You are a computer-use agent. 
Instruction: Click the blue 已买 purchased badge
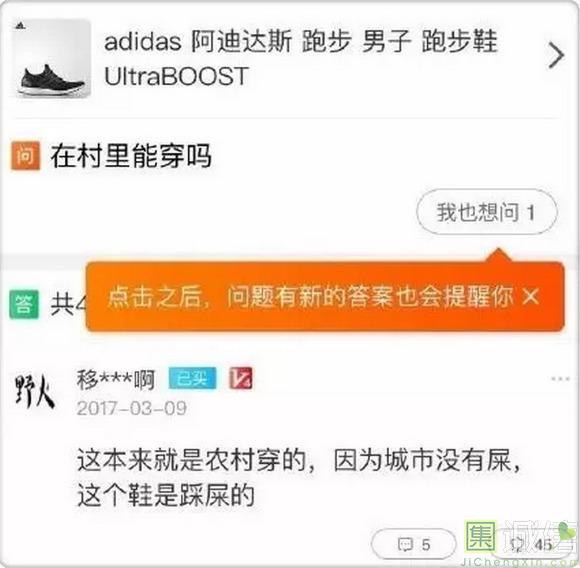pos(192,378)
